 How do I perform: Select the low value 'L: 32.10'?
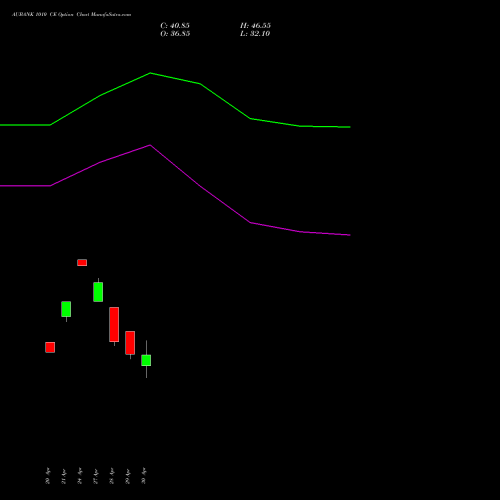(255, 34)
